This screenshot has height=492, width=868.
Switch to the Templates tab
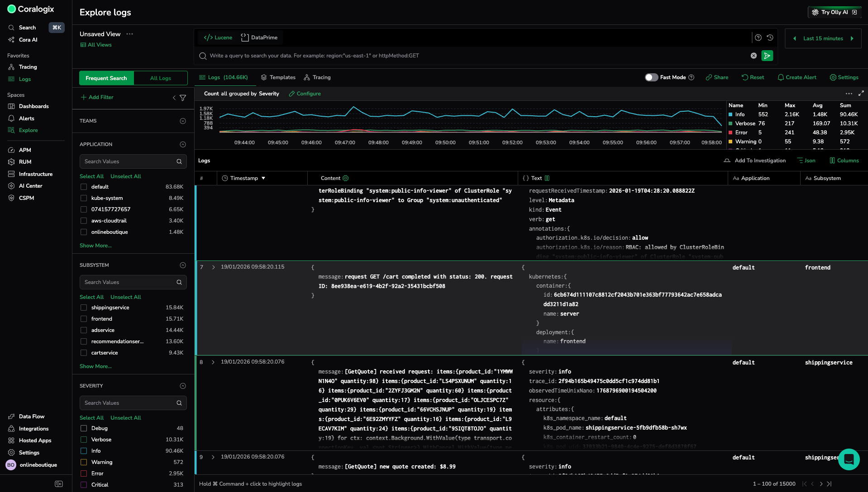(x=278, y=77)
